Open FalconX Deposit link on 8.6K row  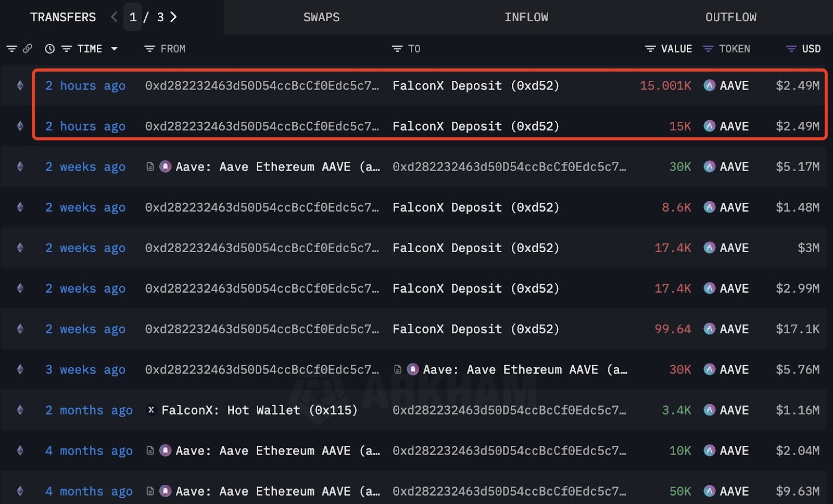pos(476,207)
